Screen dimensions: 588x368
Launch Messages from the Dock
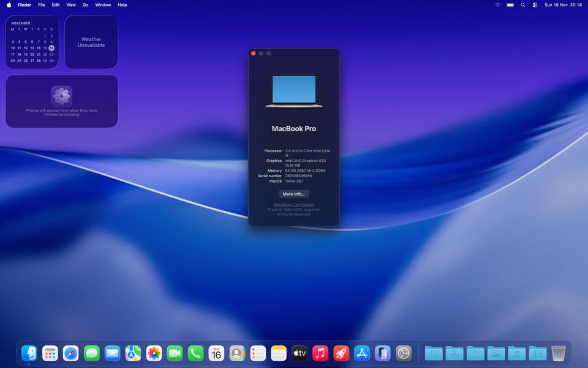[91, 353]
